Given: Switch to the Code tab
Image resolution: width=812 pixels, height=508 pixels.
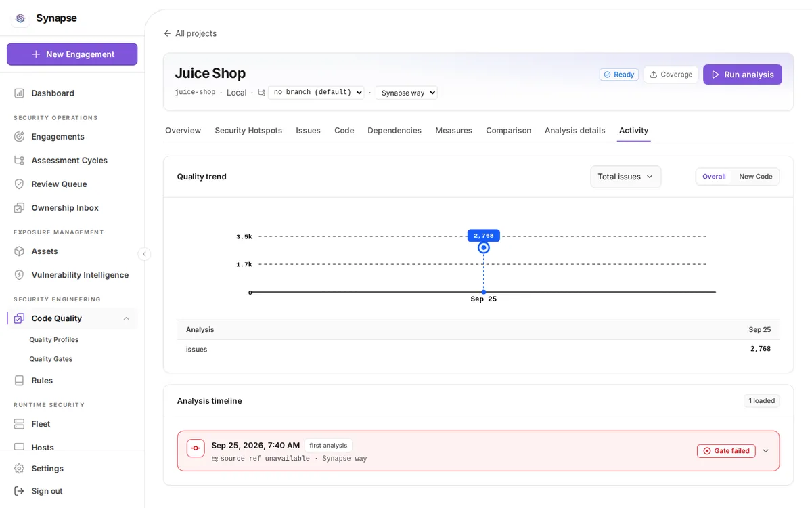Looking at the screenshot, I should coord(344,130).
